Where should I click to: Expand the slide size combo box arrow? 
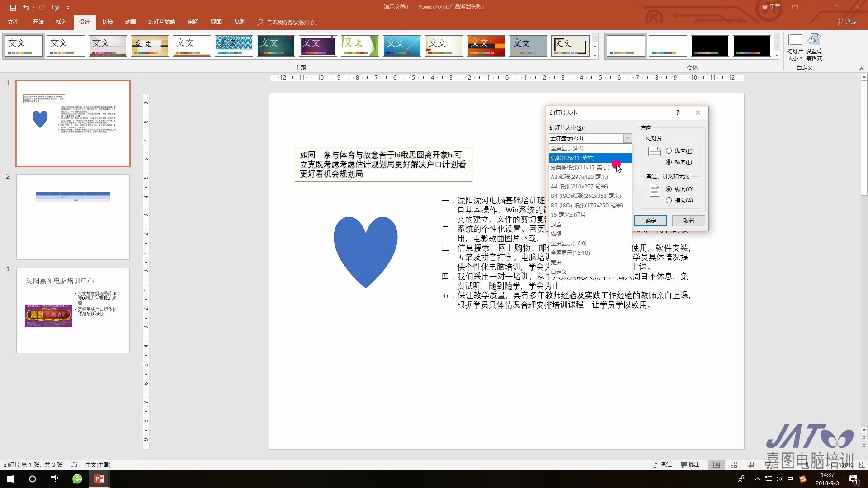click(x=627, y=138)
